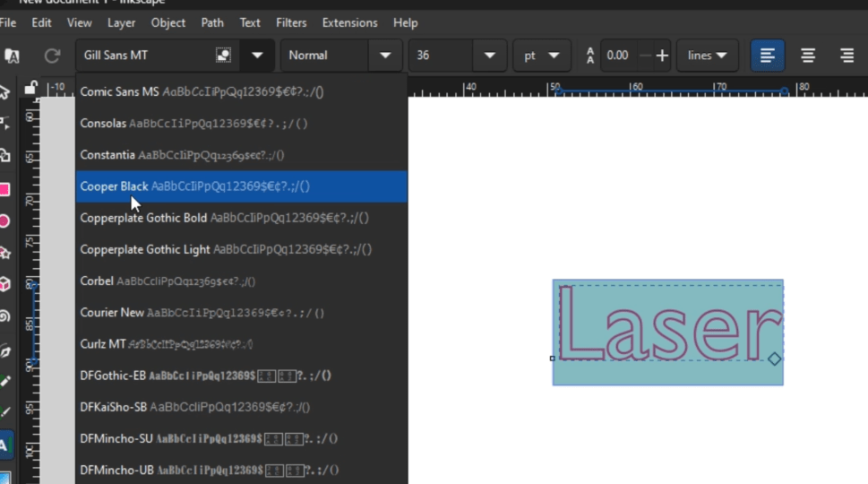Select the Star and Polygon tool
This screenshot has width=868, height=484.
pyautogui.click(x=4, y=253)
